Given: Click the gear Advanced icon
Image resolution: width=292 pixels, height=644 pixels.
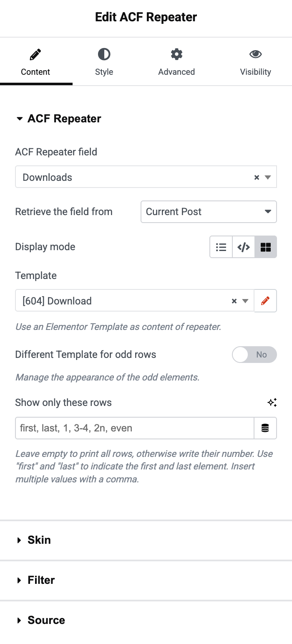Looking at the screenshot, I should coord(176,54).
